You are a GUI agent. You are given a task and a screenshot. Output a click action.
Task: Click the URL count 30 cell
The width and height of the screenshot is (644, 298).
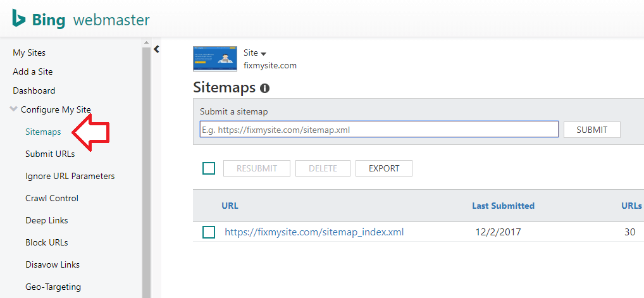(630, 232)
